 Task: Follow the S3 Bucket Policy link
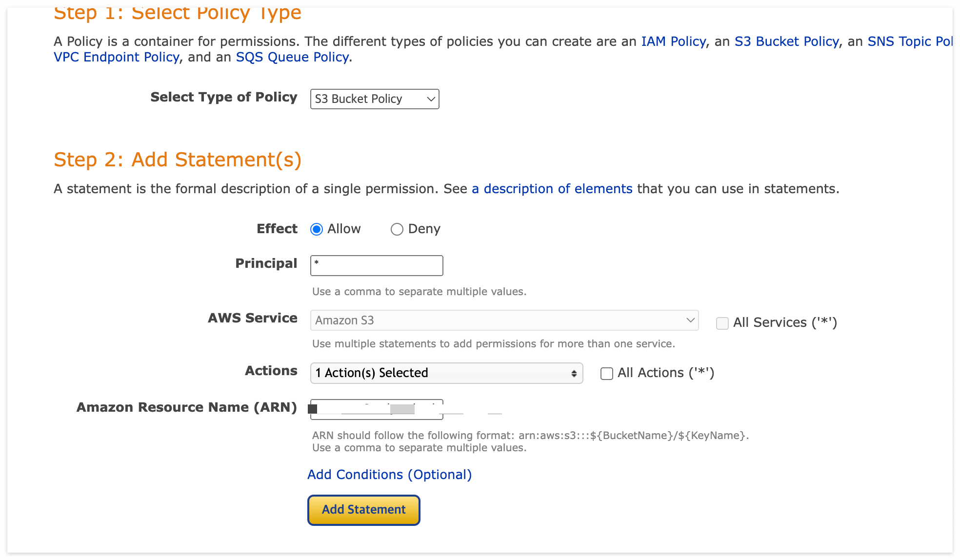coord(786,41)
